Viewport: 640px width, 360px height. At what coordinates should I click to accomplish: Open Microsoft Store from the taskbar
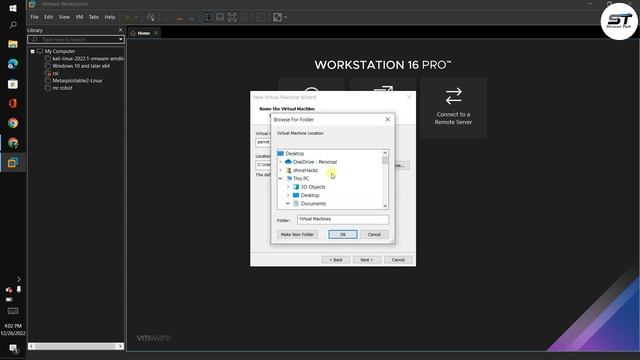[13, 84]
